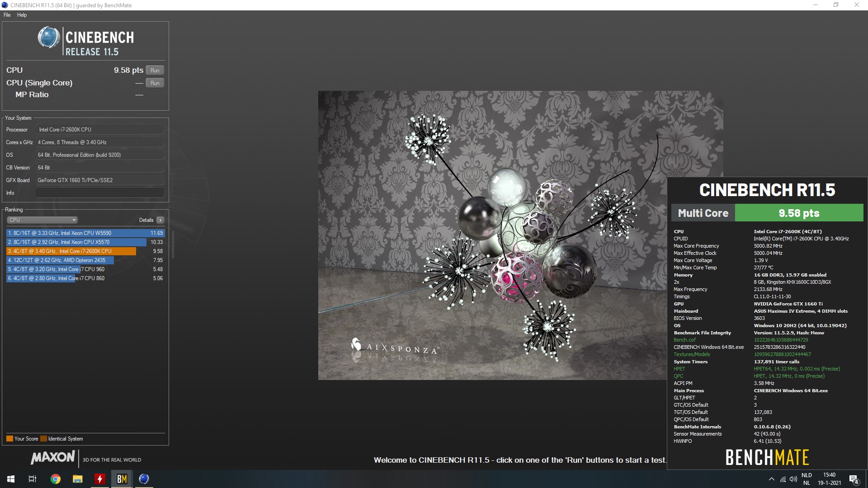The width and height of the screenshot is (868, 488).
Task: Click the Max Core Frequency 5000.82 MHz value
Action: (x=768, y=246)
